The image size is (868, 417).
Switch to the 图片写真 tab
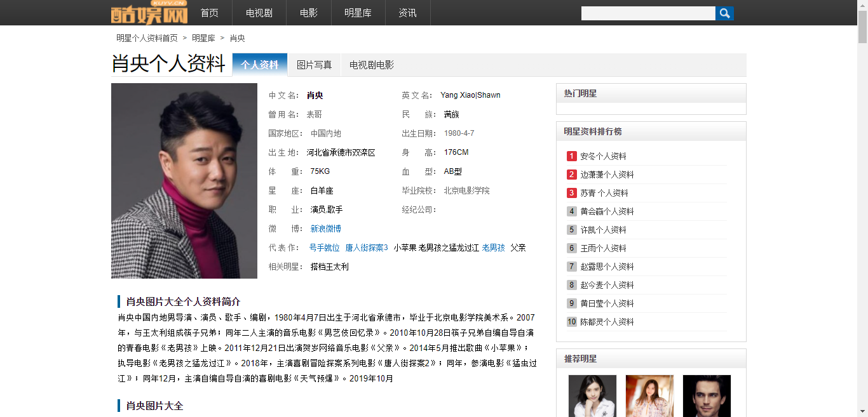point(314,65)
